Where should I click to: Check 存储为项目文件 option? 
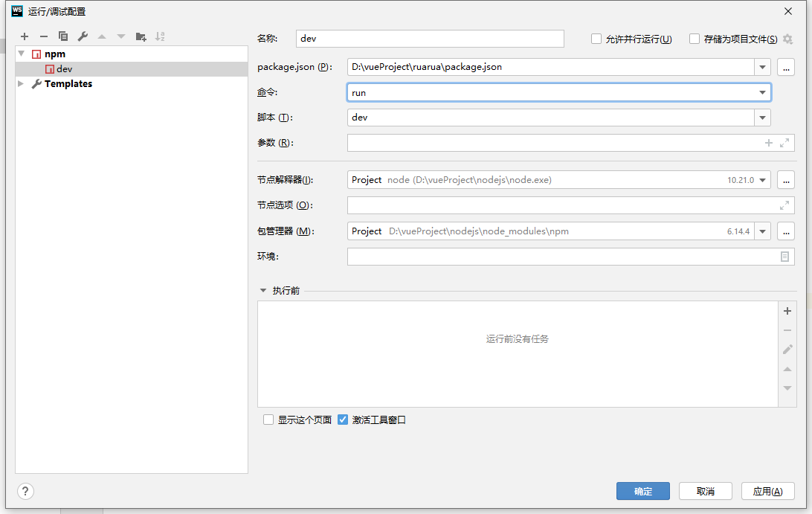pos(693,39)
